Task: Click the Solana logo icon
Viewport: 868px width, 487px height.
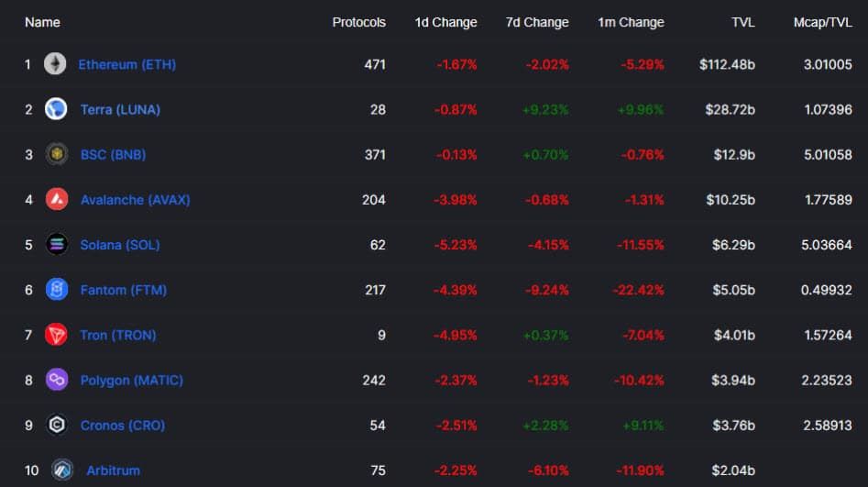Action: click(x=57, y=244)
